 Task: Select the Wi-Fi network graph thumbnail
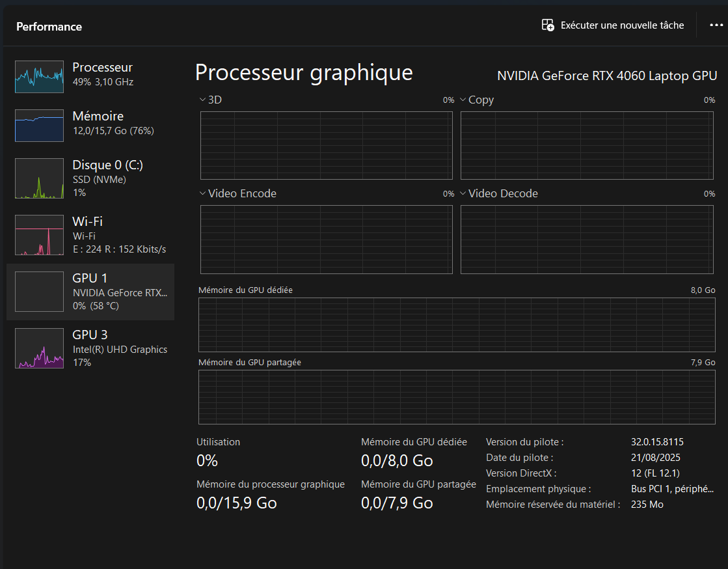click(39, 235)
